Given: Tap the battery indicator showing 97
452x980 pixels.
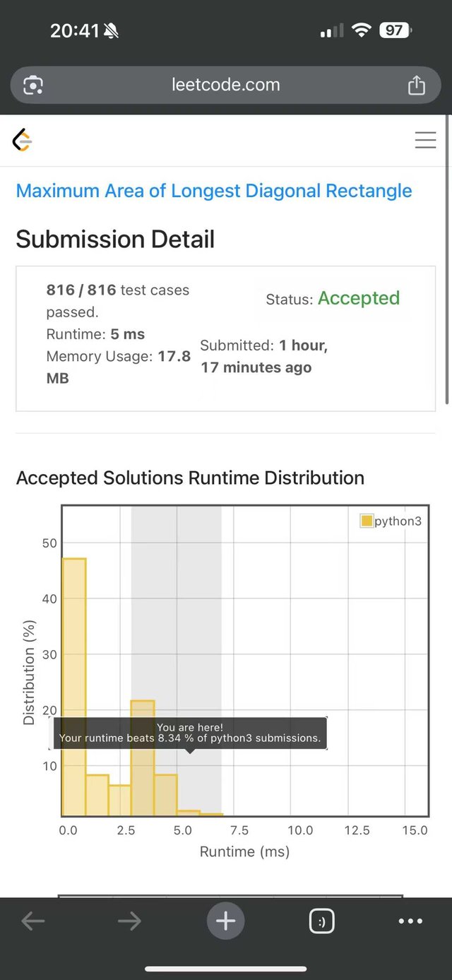Looking at the screenshot, I should click(395, 30).
